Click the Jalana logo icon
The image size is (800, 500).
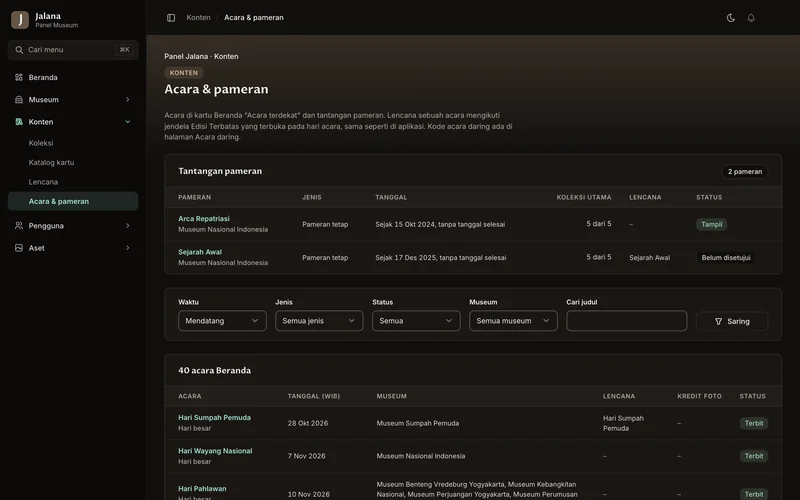[x=20, y=20]
